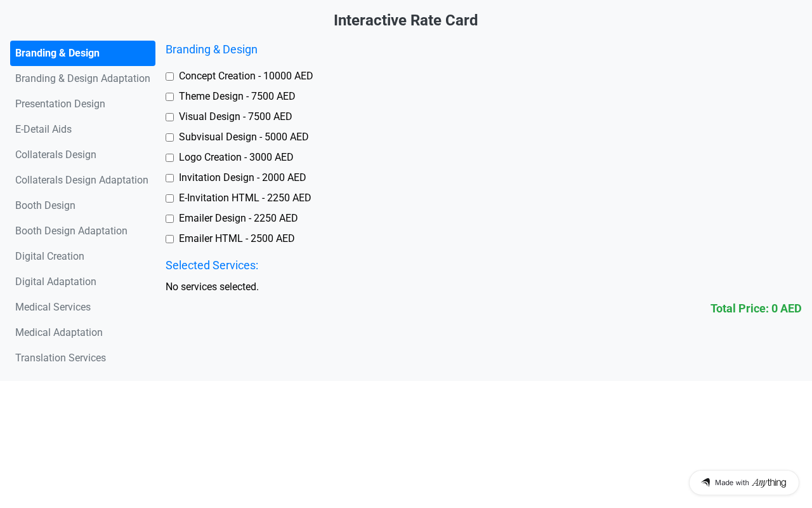Select the Subvisual Design checkbox
Viewport: 812px width, 508px height.
169,138
